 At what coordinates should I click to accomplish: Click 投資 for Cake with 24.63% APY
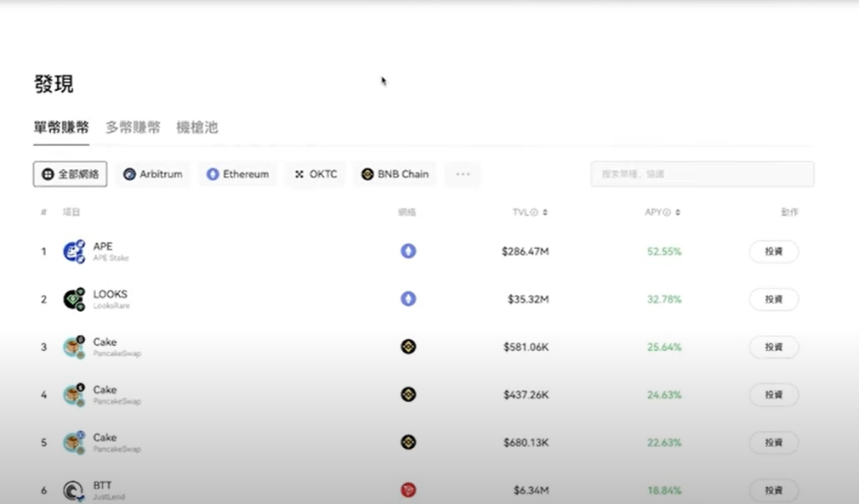(774, 394)
